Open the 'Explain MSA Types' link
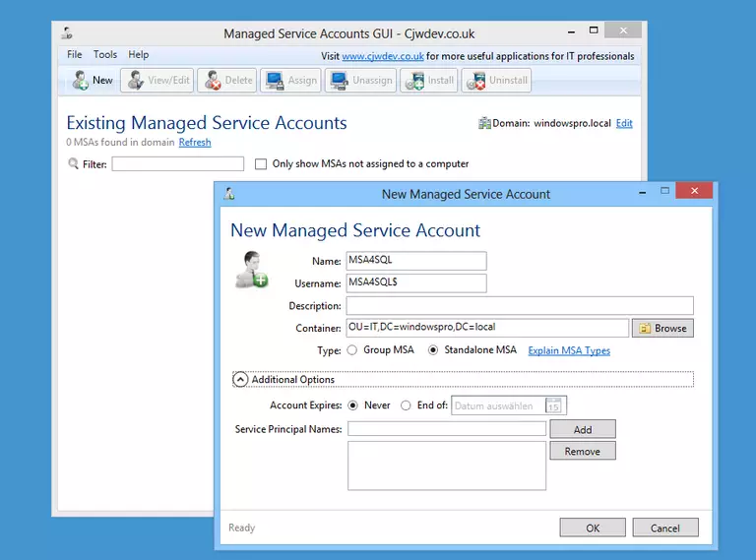 [569, 350]
